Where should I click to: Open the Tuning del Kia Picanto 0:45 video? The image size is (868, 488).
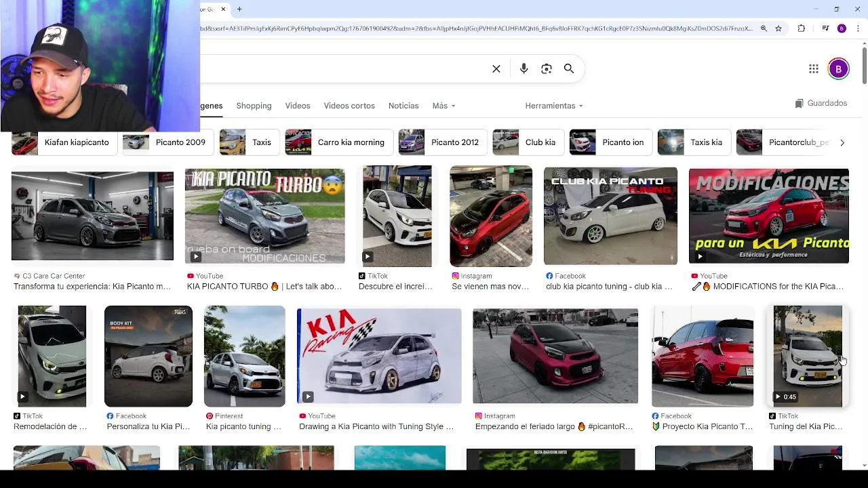808,357
